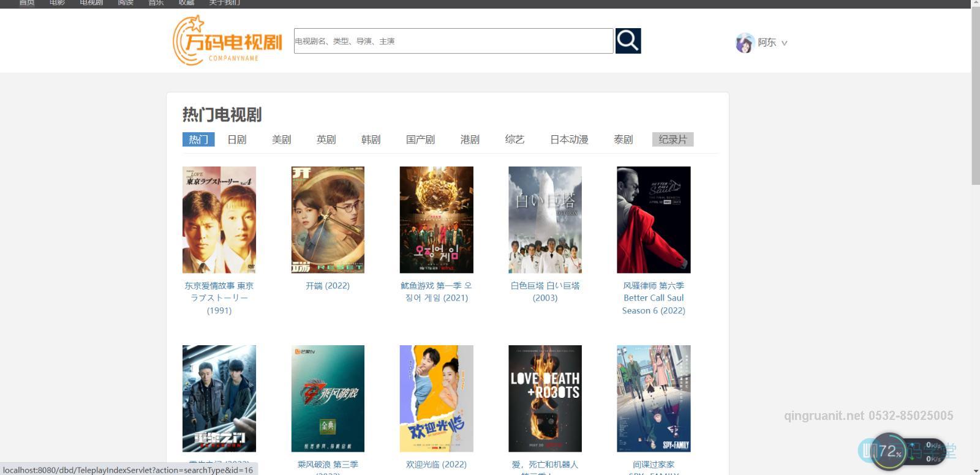980x475 pixels.
Task: Click the page vertical scrollbar thumb
Action: (975, 95)
